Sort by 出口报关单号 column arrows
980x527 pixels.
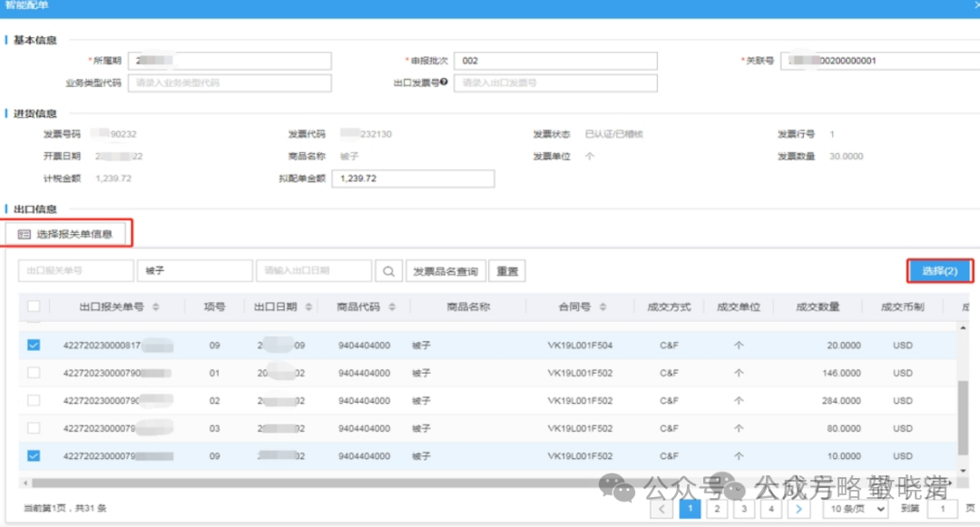pyautogui.click(x=156, y=307)
